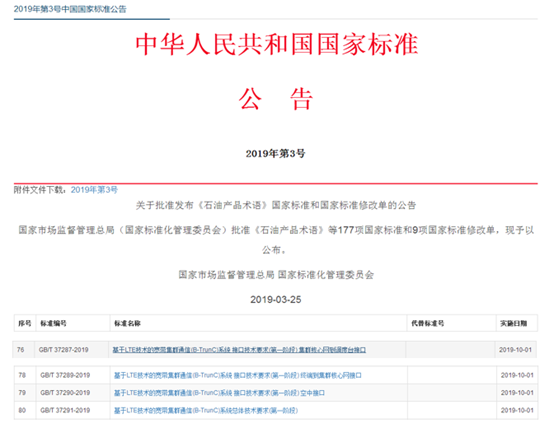Click the 标准名称 column header
554x428 pixels.
click(x=127, y=323)
